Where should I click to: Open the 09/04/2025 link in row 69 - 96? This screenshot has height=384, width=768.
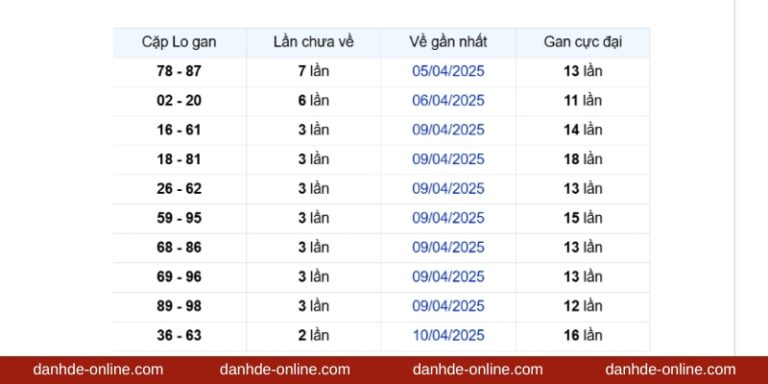tap(448, 277)
